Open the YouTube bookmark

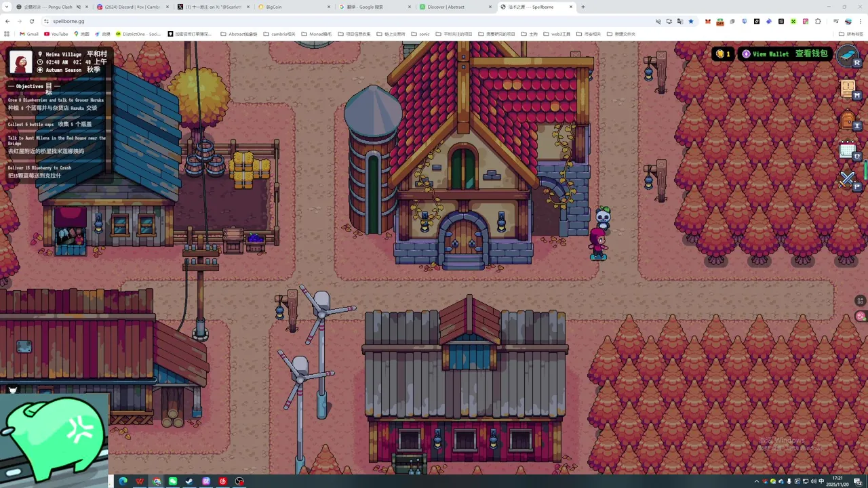pos(56,34)
